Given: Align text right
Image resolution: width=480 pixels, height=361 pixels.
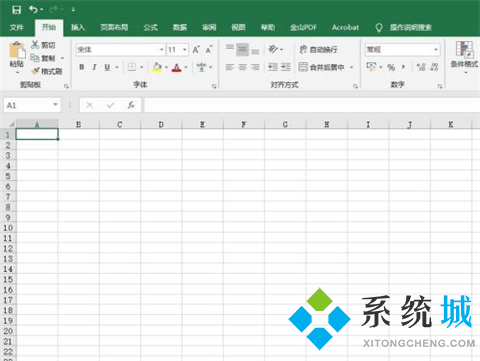Looking at the screenshot, I should click(255, 67).
